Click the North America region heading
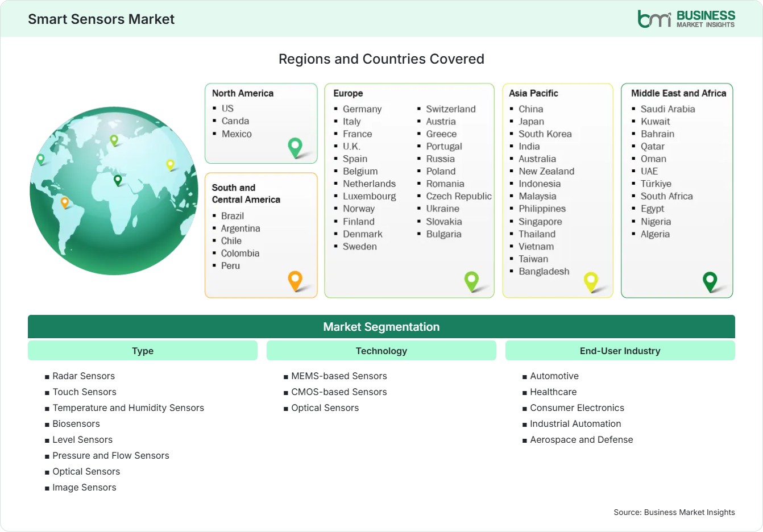Viewport: 763px width, 532px height. click(243, 93)
